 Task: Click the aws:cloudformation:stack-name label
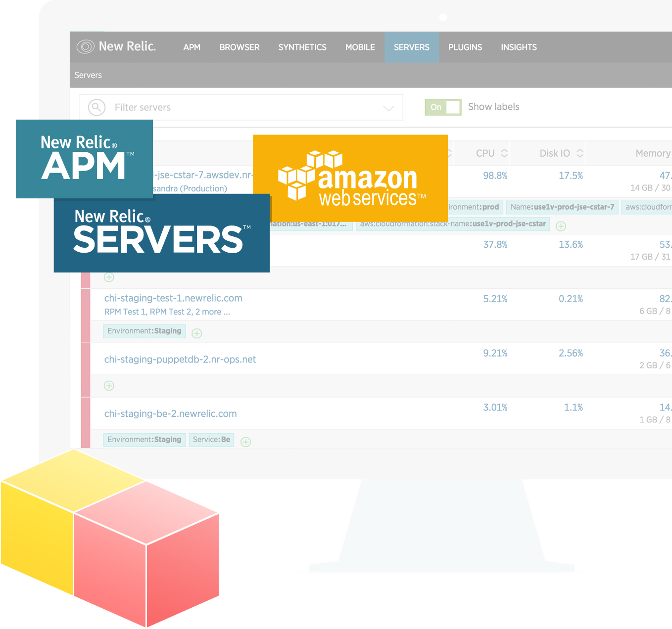[x=453, y=224]
